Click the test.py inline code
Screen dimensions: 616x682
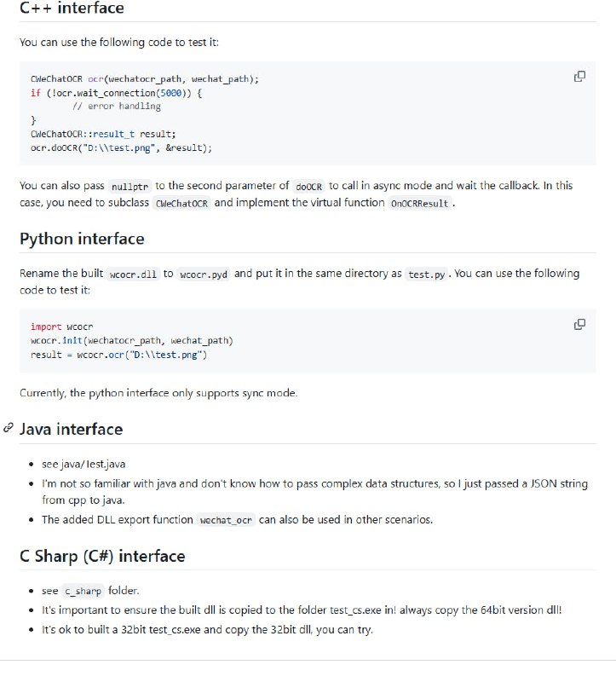pyautogui.click(x=426, y=274)
